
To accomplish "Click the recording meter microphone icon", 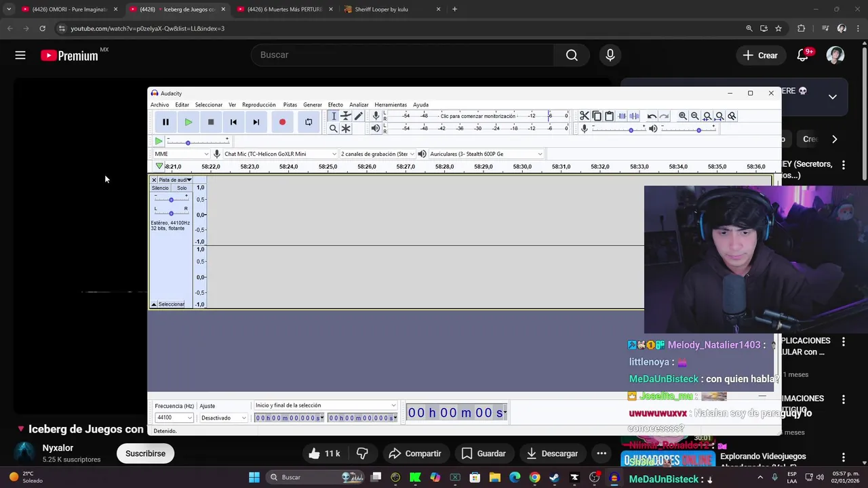I will point(376,116).
